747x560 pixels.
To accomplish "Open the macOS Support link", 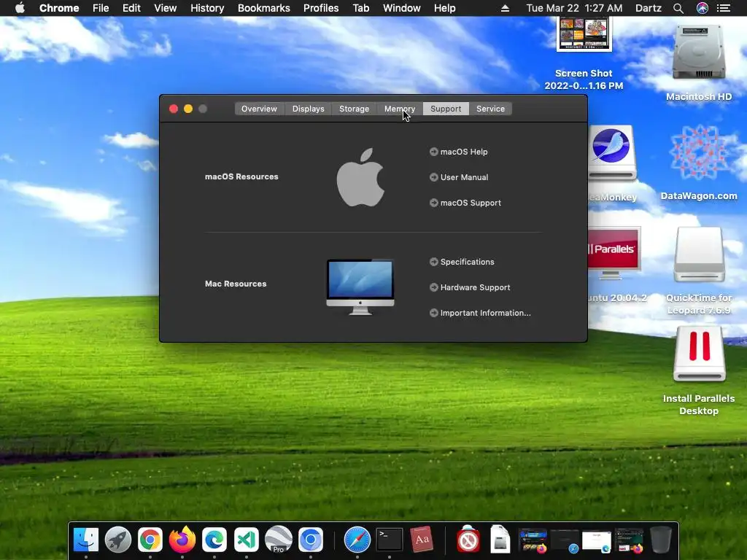I will 465,203.
